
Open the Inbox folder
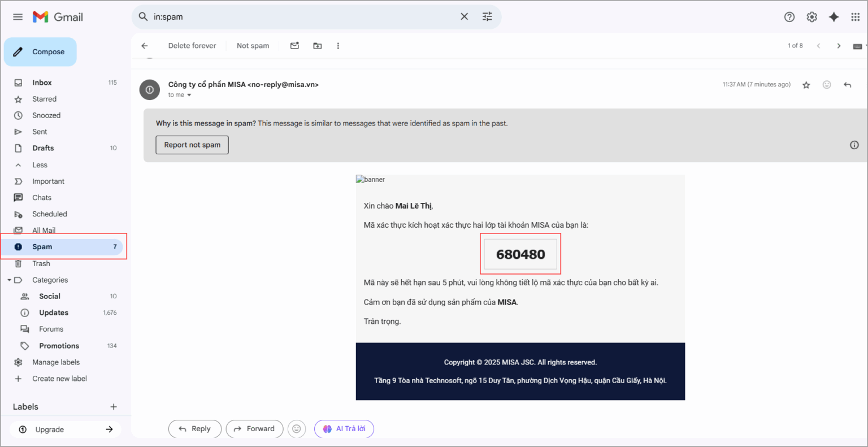(42, 83)
